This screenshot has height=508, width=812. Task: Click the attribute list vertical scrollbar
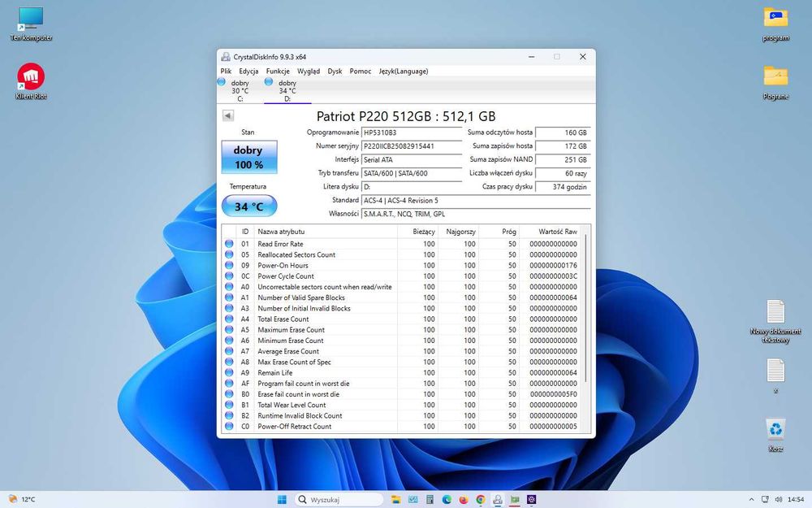tap(585, 308)
